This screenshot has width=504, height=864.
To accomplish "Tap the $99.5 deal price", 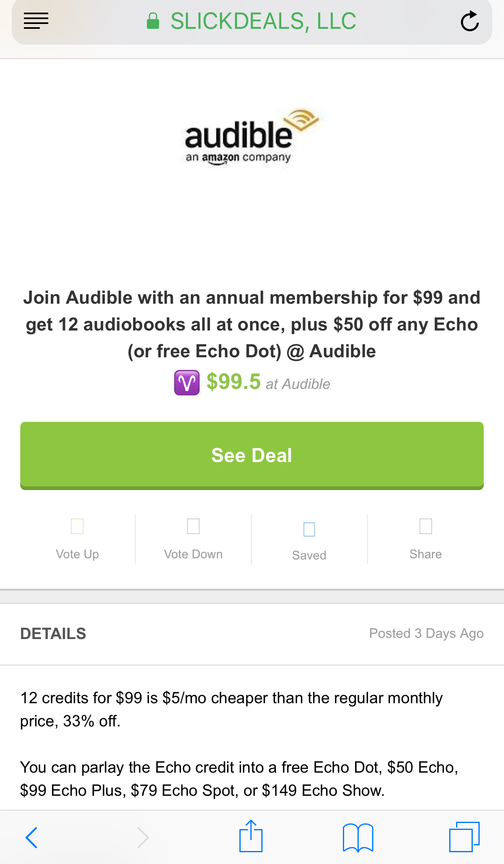I will (x=233, y=382).
